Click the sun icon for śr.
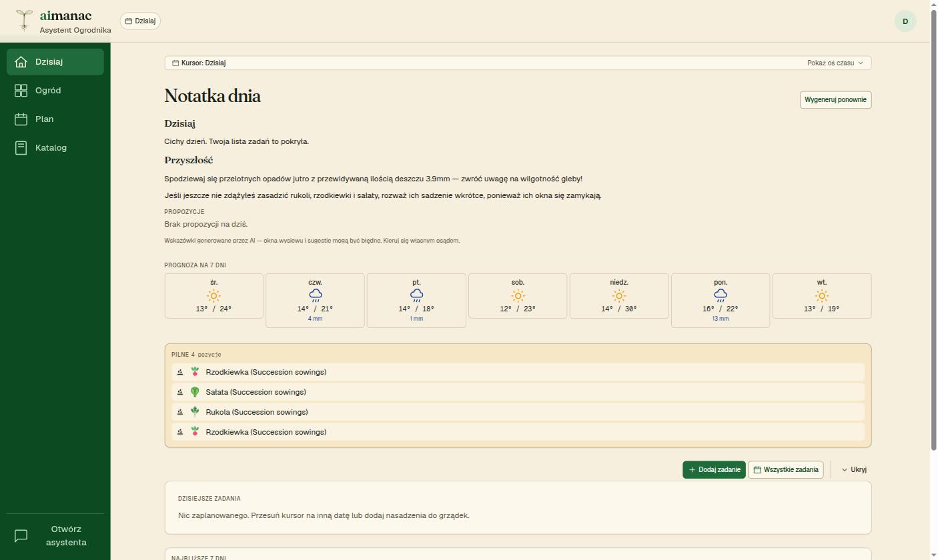The image size is (938, 560). (213, 295)
